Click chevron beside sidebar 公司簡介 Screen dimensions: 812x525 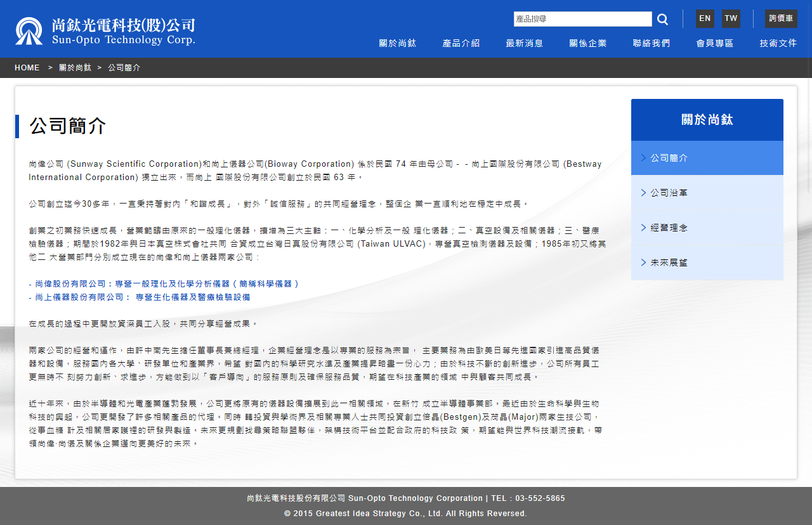click(643, 158)
